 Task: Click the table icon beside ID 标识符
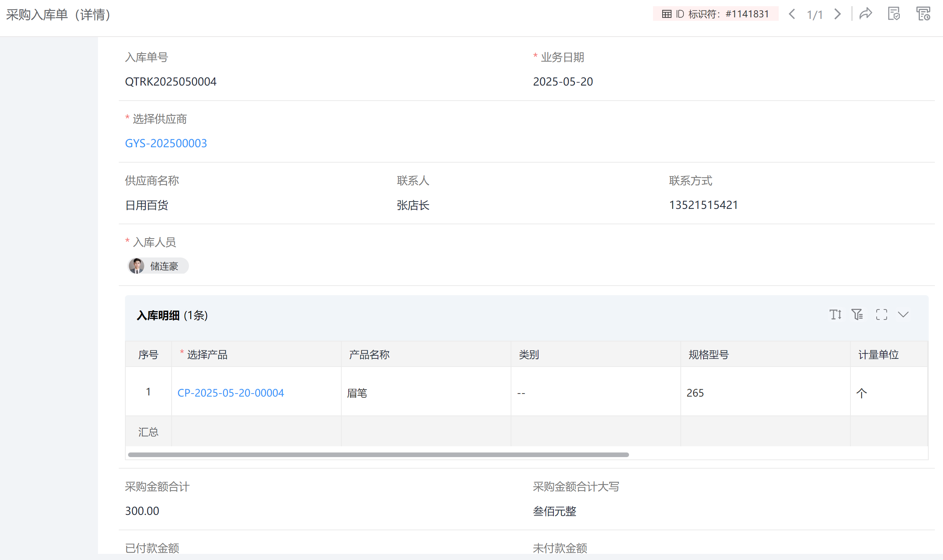click(x=667, y=14)
